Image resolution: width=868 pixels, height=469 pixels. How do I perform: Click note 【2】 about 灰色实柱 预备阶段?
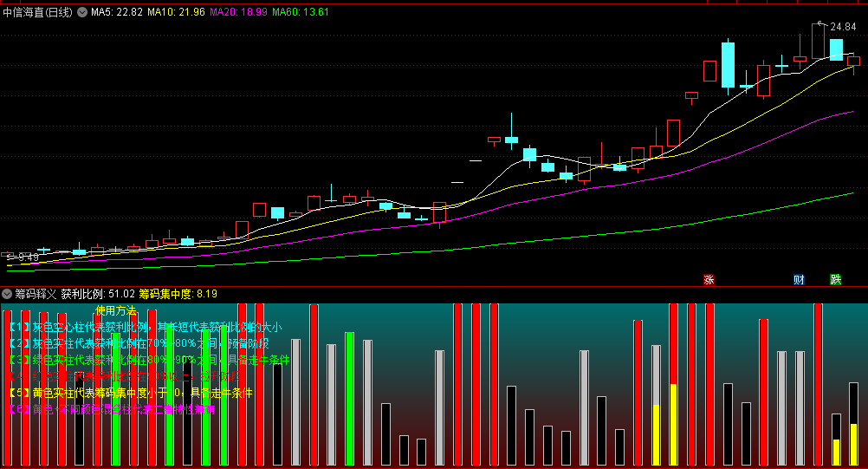pyautogui.click(x=139, y=344)
